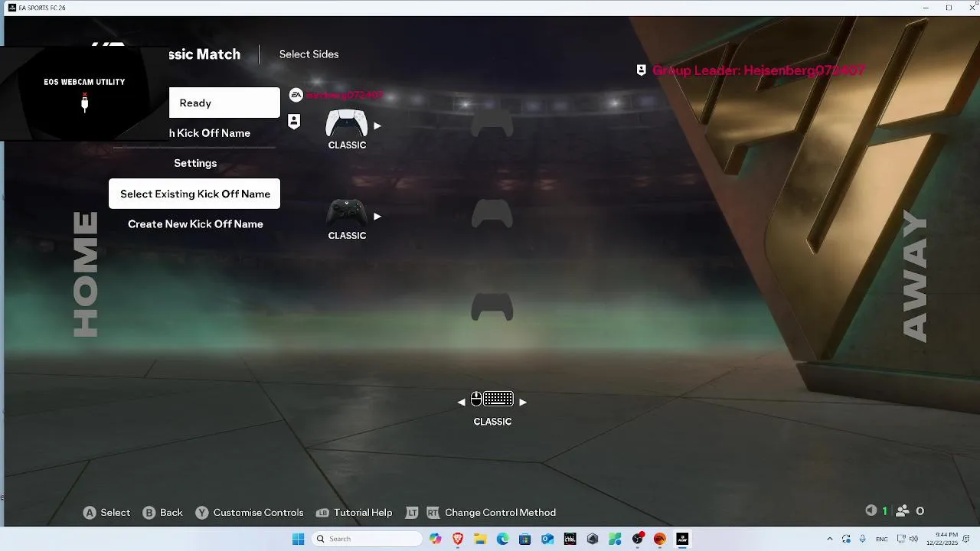Open the volume tray control
Image resolution: width=980 pixels, height=551 pixels.
914,539
